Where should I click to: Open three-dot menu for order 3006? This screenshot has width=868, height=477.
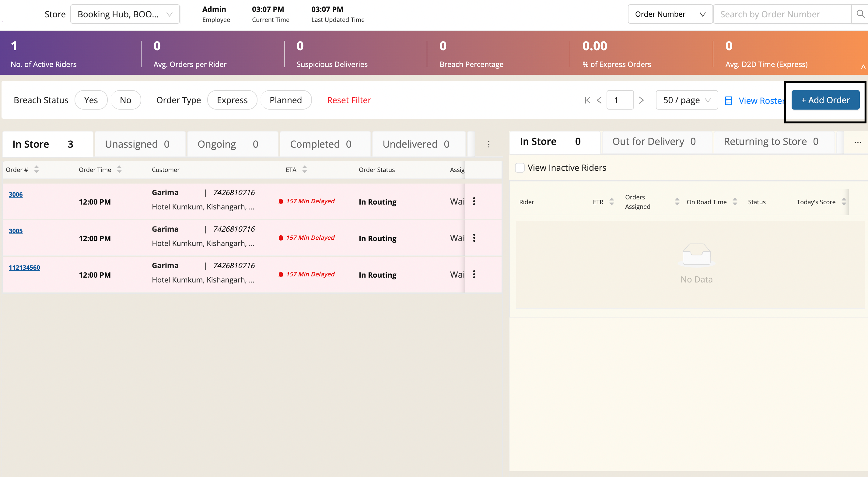point(474,201)
